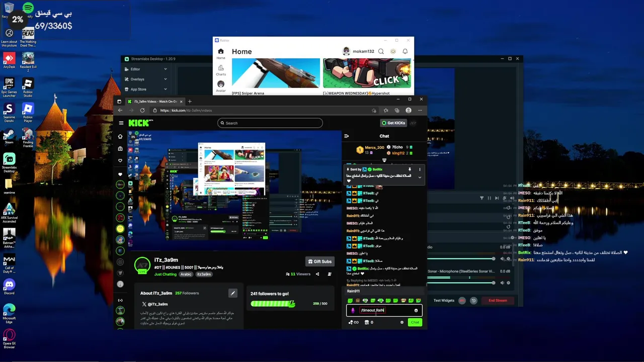Open the @iTz_3a9m X profile link
The image size is (644, 362).
pyautogui.click(x=155, y=304)
